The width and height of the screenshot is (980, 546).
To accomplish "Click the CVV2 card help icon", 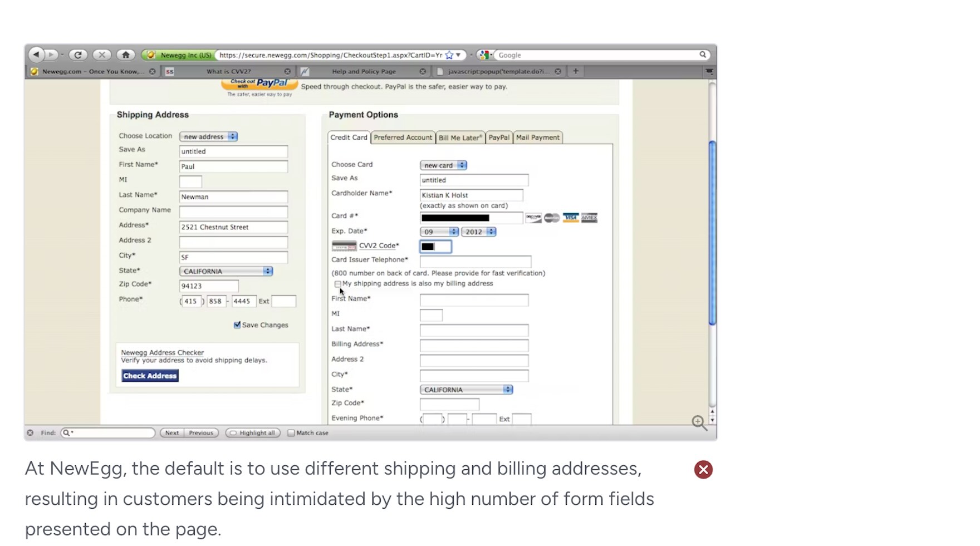I will click(344, 246).
